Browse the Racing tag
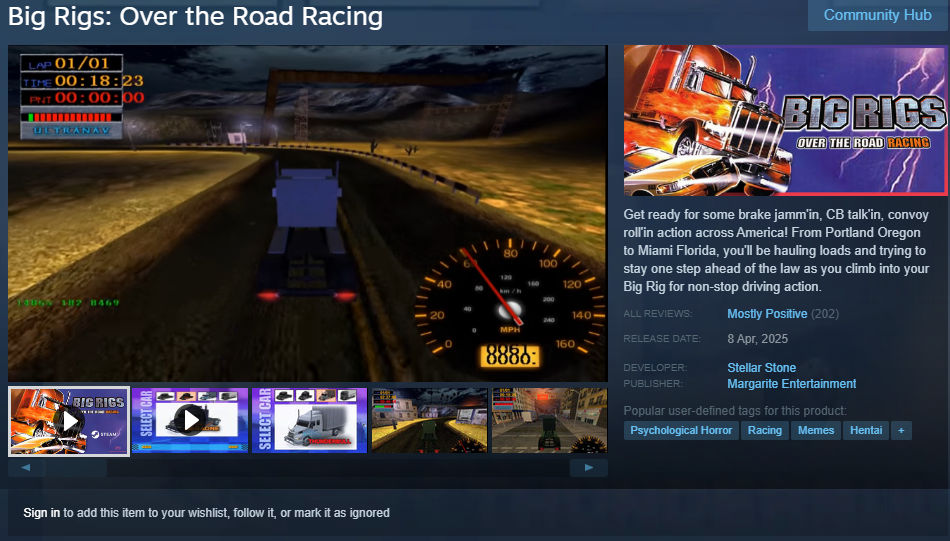Viewport: 950px width, 541px height. [765, 431]
